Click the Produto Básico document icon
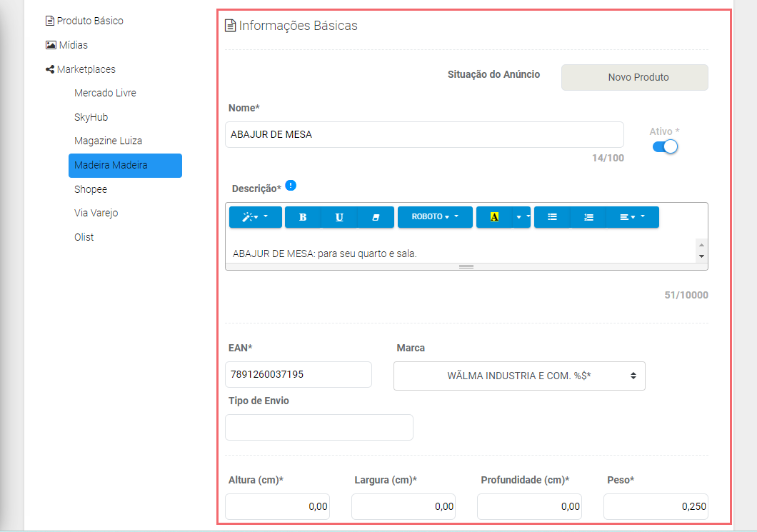 (x=50, y=21)
